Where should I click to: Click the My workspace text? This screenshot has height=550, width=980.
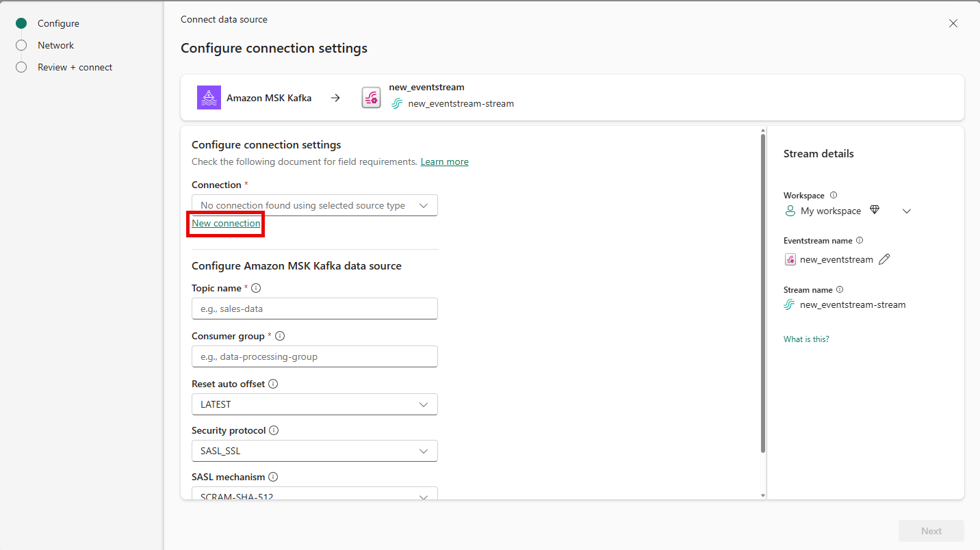(x=831, y=211)
